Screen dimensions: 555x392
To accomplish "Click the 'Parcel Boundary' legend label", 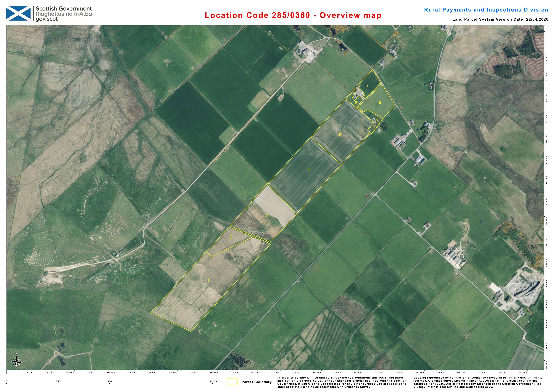I will [256, 382].
